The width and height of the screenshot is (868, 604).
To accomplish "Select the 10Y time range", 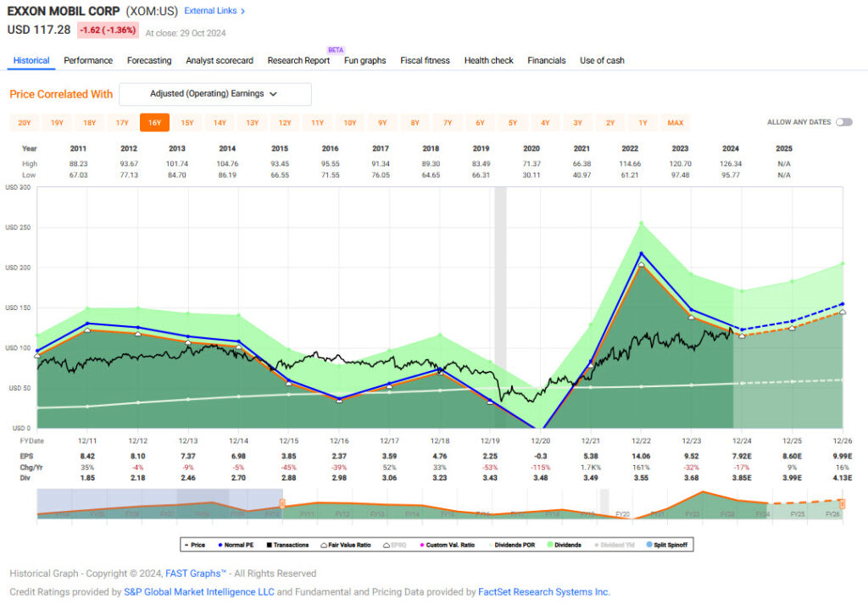I will pos(350,123).
